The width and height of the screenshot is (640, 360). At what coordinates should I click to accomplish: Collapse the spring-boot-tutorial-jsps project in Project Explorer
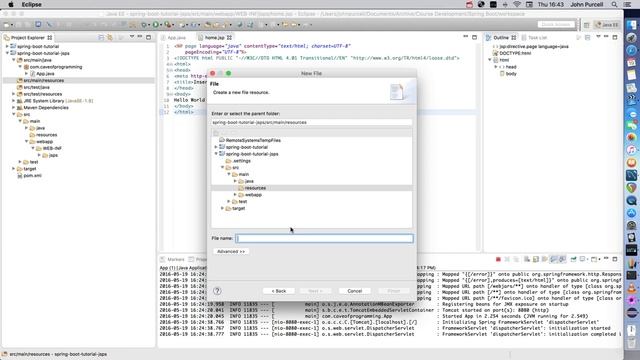[x=7, y=53]
